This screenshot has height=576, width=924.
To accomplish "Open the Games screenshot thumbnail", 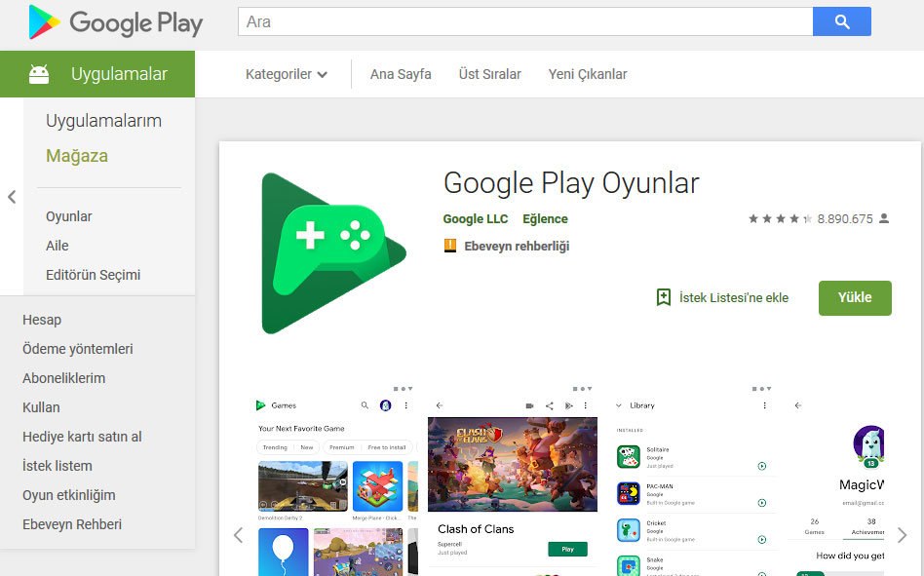I will (333, 480).
